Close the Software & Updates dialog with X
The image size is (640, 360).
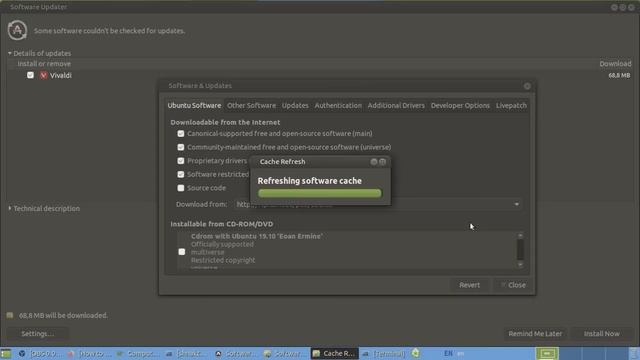point(527,86)
